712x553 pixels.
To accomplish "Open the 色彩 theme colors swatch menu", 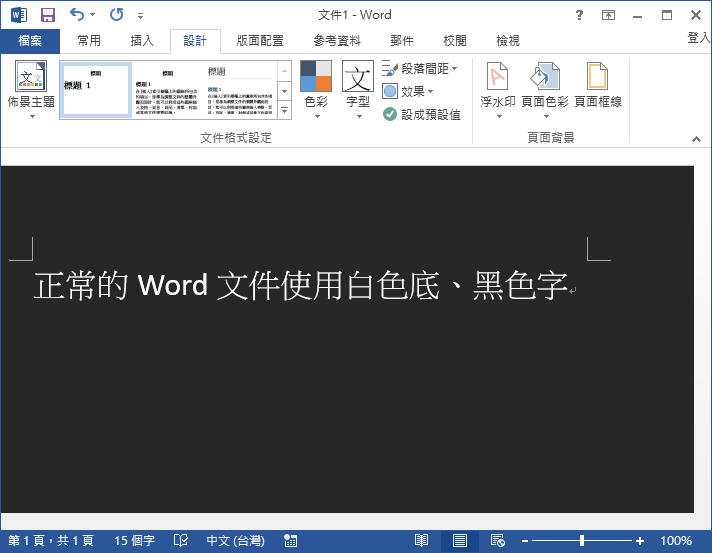I will pyautogui.click(x=316, y=89).
